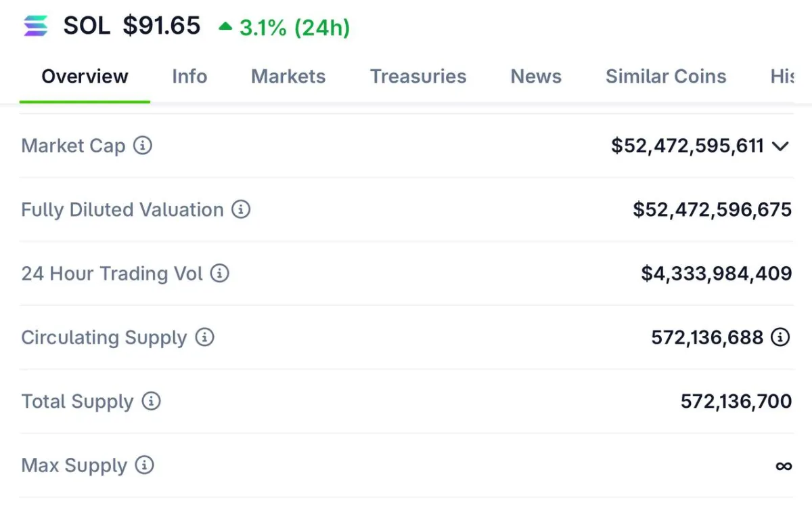Click the Total Supply info icon

click(x=151, y=401)
